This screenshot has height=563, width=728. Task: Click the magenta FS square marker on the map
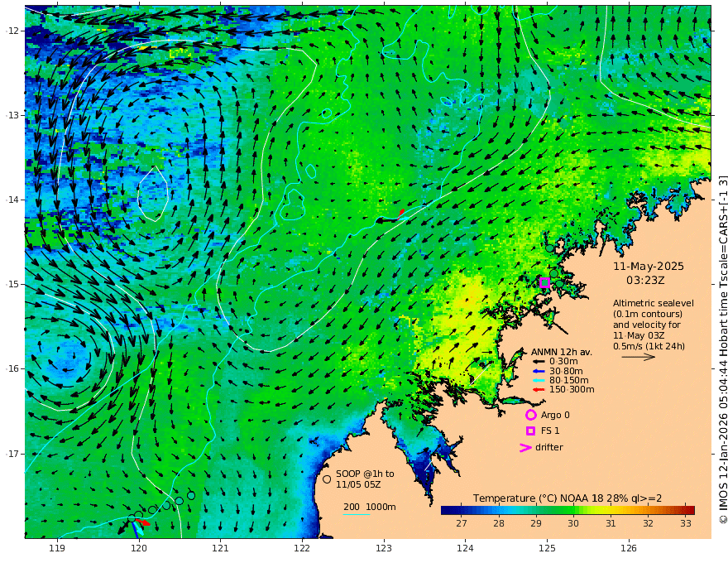click(x=544, y=282)
